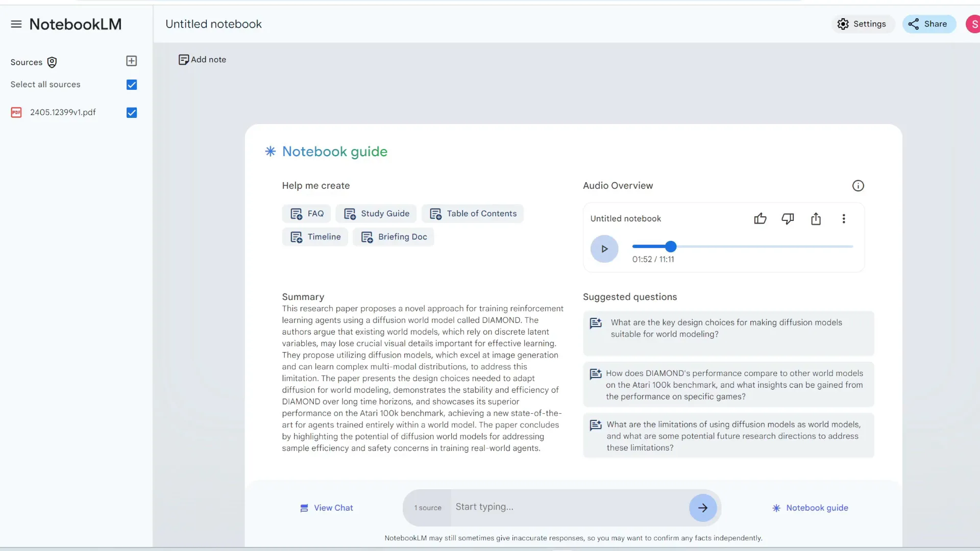Open the user account avatar

[973, 24]
